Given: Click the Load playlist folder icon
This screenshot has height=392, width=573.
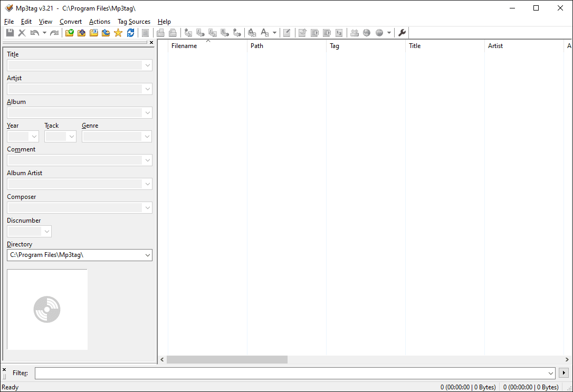Looking at the screenshot, I should (94, 33).
